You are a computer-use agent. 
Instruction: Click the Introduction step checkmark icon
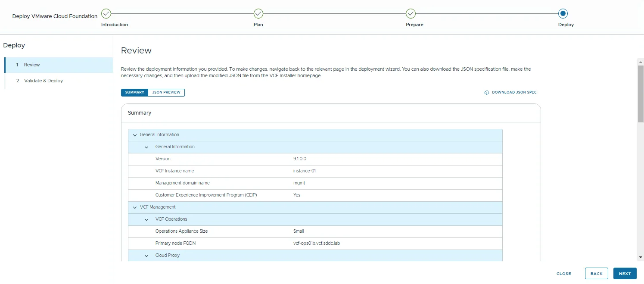coord(106,13)
